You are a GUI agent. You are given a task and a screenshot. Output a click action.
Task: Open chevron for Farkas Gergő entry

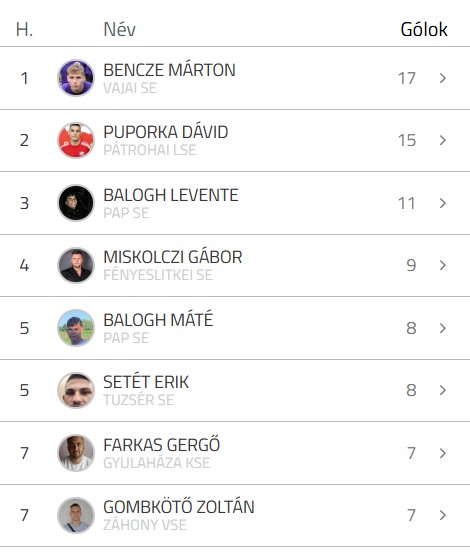pos(442,453)
